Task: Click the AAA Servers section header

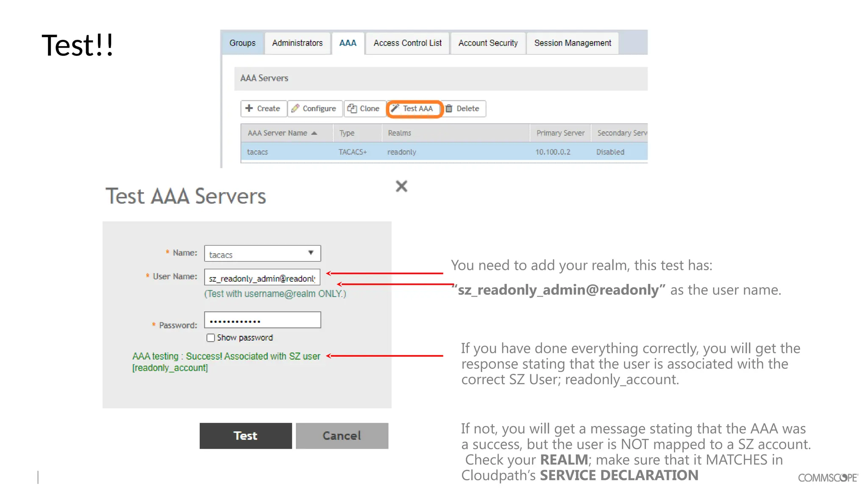Action: pyautogui.click(x=441, y=78)
